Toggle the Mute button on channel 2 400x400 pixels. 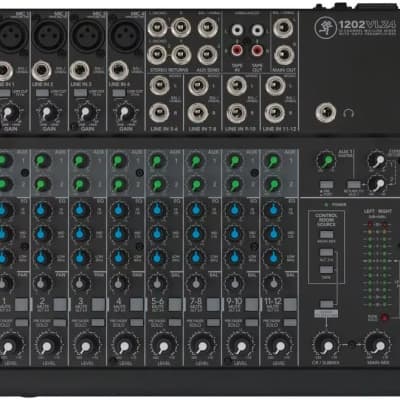(x=60, y=304)
